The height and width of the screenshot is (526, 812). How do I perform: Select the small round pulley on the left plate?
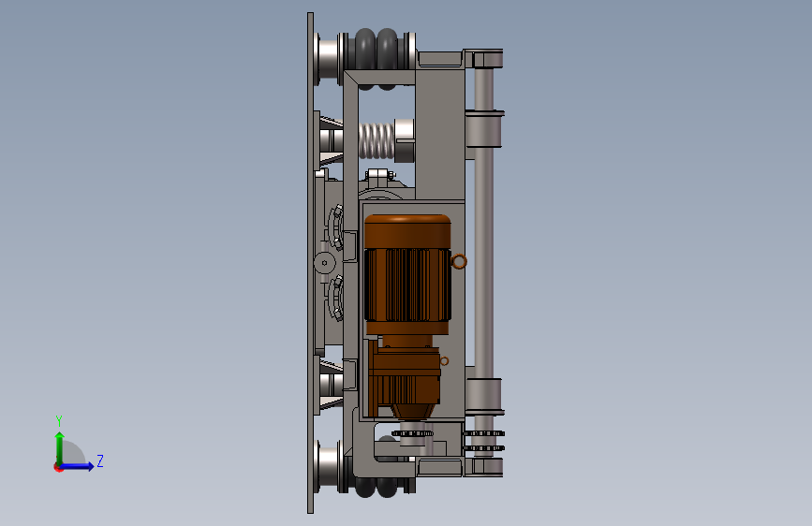[x=325, y=262]
